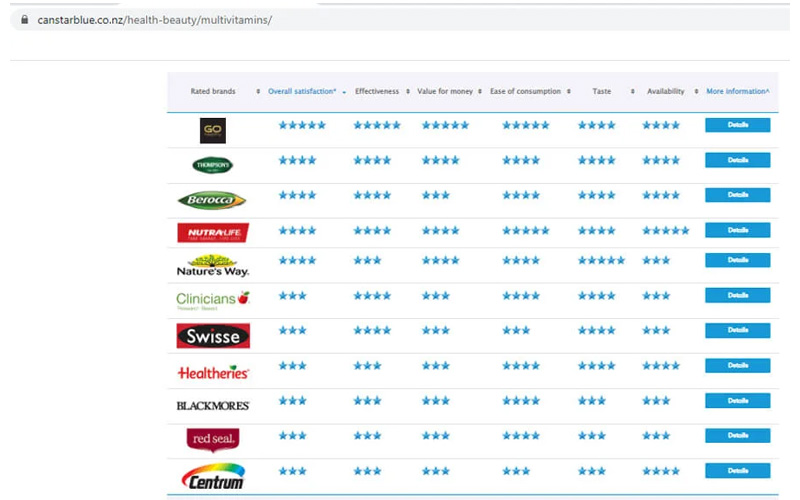Click Blackmores taste star rating
800x500 pixels.
(592, 401)
